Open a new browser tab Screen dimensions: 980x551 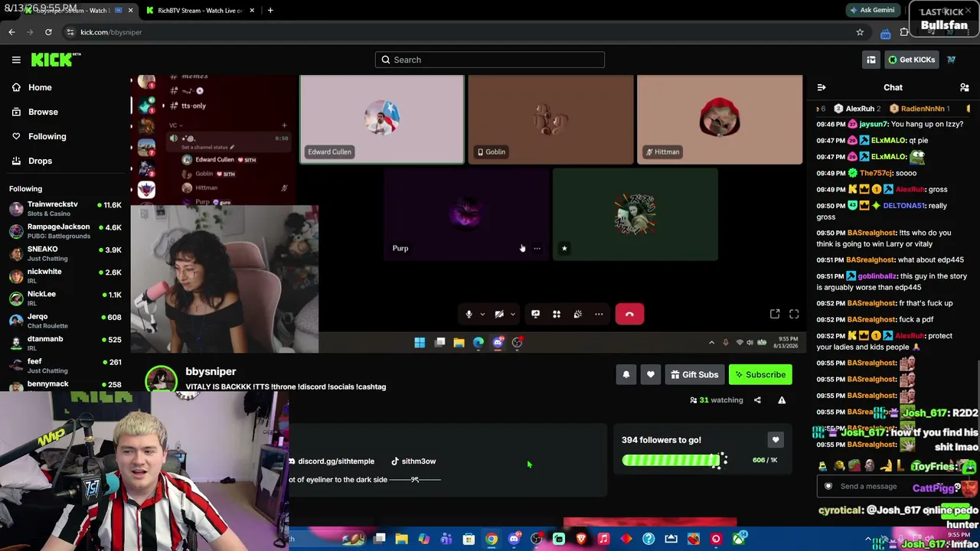[270, 11]
